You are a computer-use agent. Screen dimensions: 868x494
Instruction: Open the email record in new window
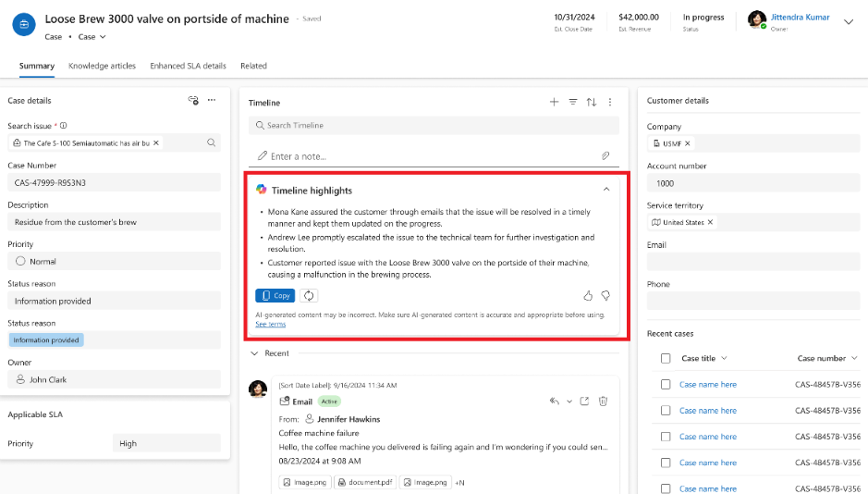584,401
